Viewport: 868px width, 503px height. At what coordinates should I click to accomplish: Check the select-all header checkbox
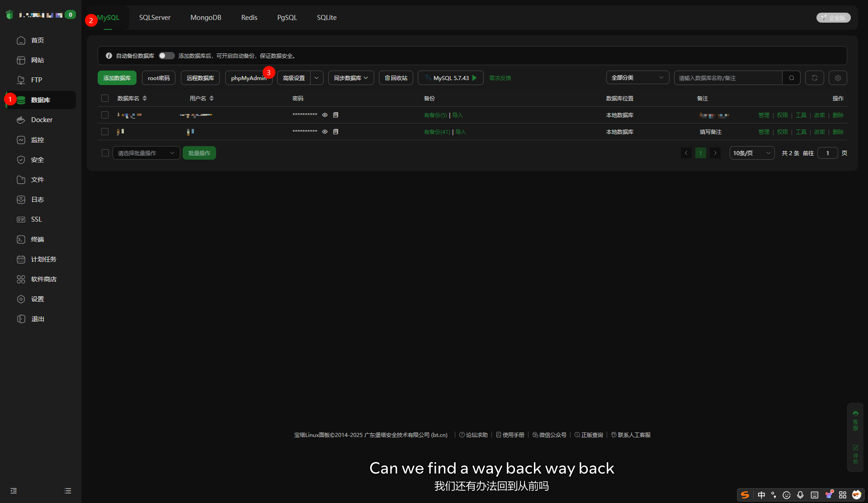tap(105, 98)
